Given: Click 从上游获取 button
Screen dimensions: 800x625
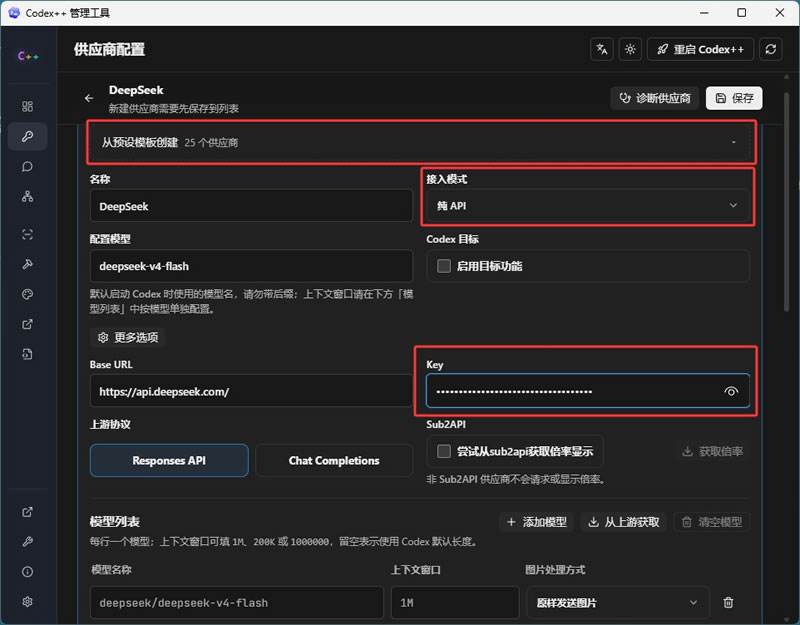Looking at the screenshot, I should (x=624, y=522).
